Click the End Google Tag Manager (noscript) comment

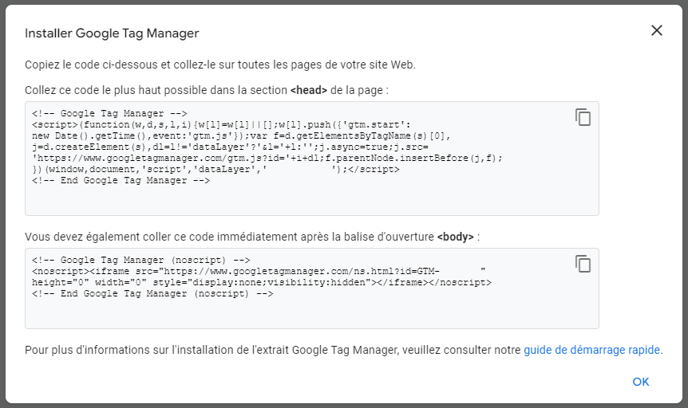153,294
